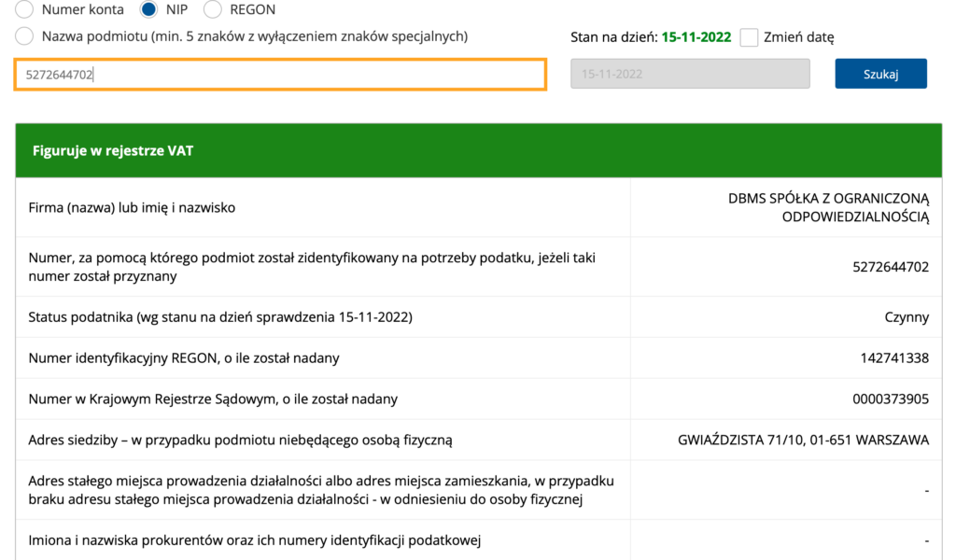
Task: Click the Gwiaździsta 71/10 Warszawa address
Action: [803, 440]
